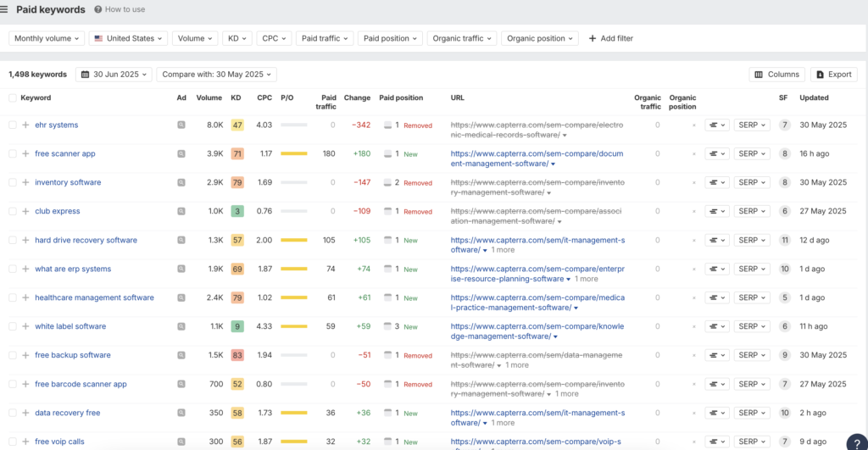Check the ehr systems row checkbox
868x450 pixels.
[12, 125]
